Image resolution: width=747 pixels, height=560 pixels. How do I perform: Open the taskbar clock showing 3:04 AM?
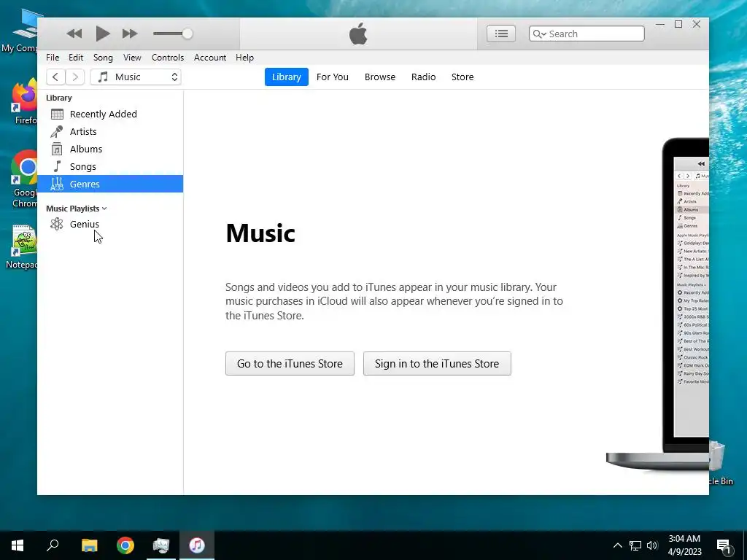[x=684, y=545]
